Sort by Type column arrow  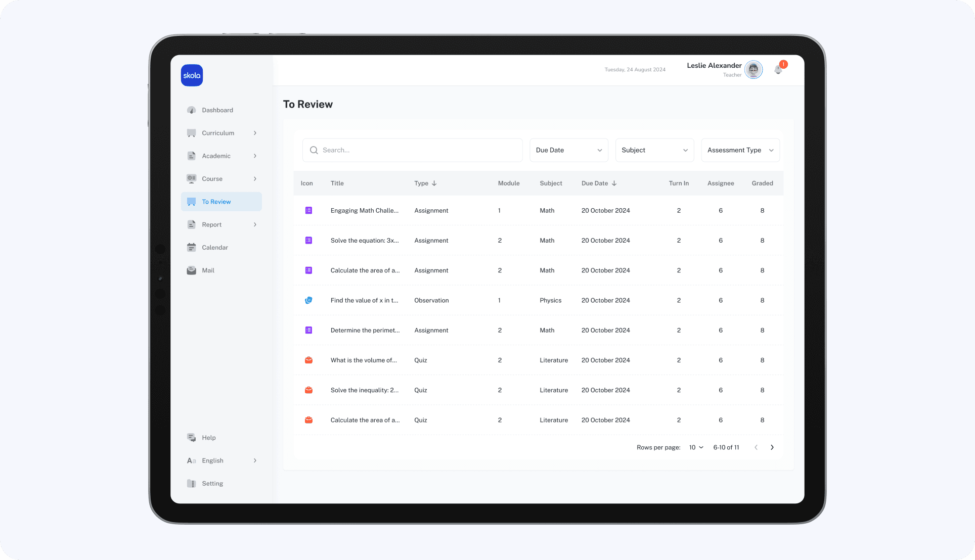434,183
